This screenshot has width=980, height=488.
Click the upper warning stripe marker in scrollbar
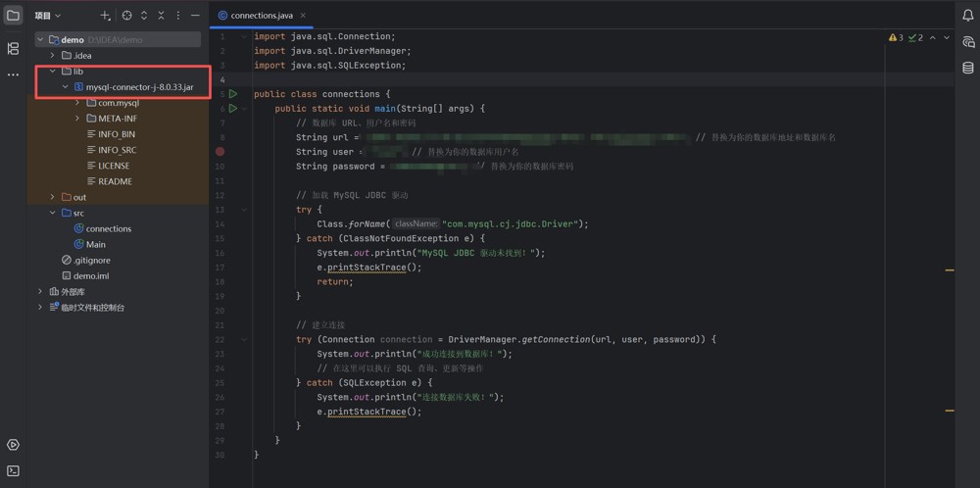coord(950,269)
